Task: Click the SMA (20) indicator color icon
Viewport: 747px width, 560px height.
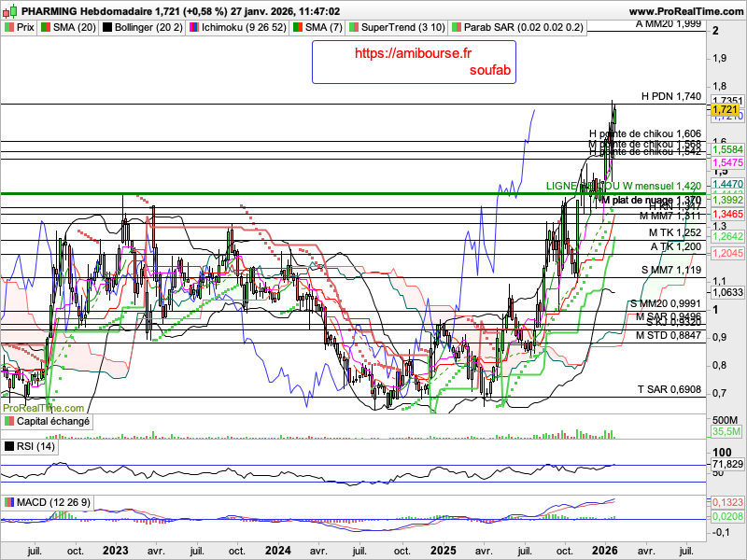Action: [46, 28]
